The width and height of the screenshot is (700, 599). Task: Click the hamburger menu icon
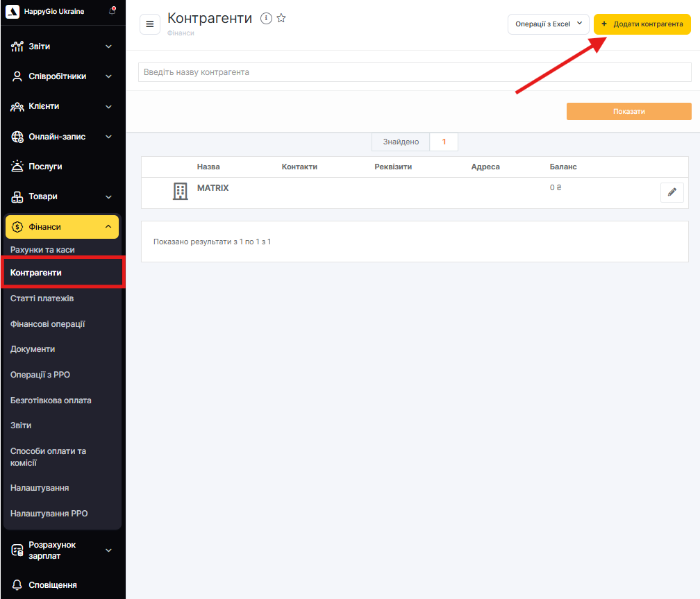(150, 24)
